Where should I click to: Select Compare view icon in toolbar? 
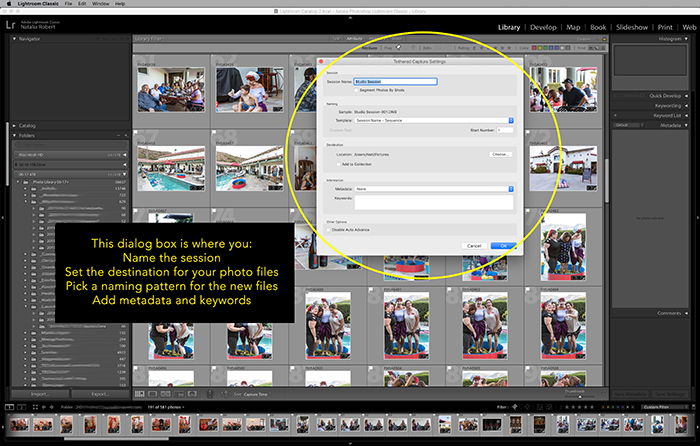click(166, 394)
